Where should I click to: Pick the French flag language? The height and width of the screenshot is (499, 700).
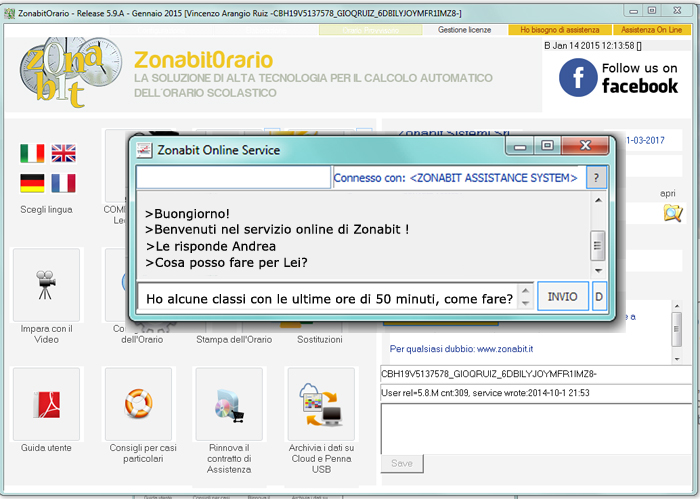[x=63, y=183]
